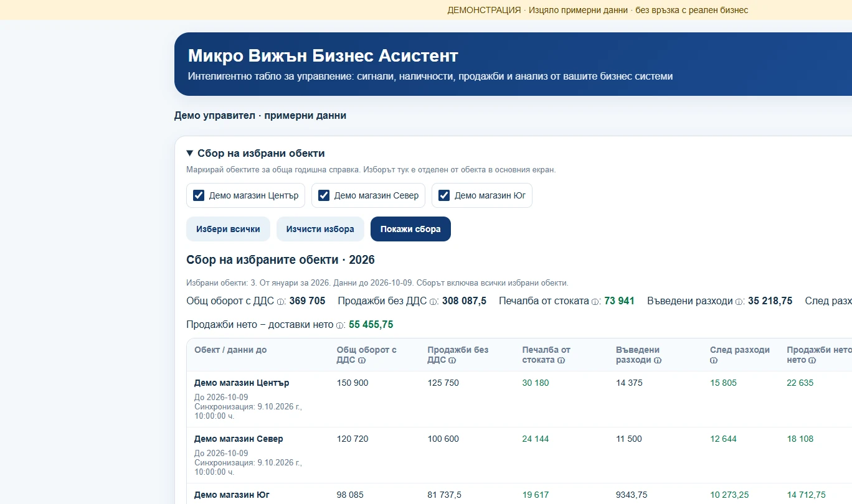852x504 pixels.
Task: Click info icon in table header Печалба от стоката
Action: (561, 360)
